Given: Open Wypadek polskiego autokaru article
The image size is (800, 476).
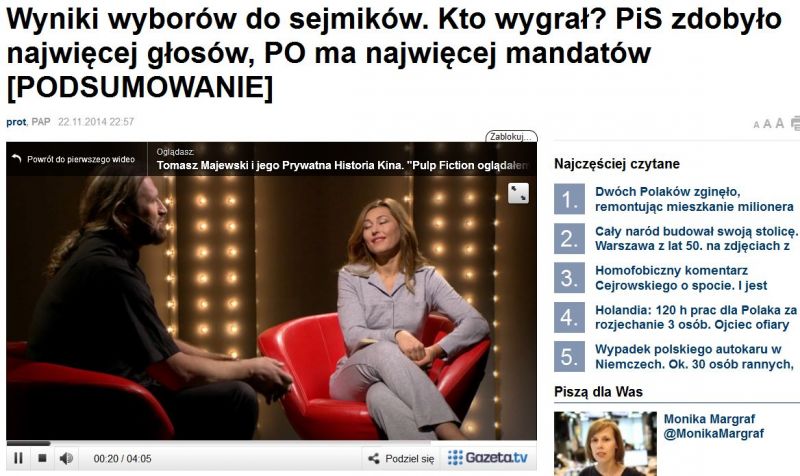Looking at the screenshot, I should pos(694,356).
